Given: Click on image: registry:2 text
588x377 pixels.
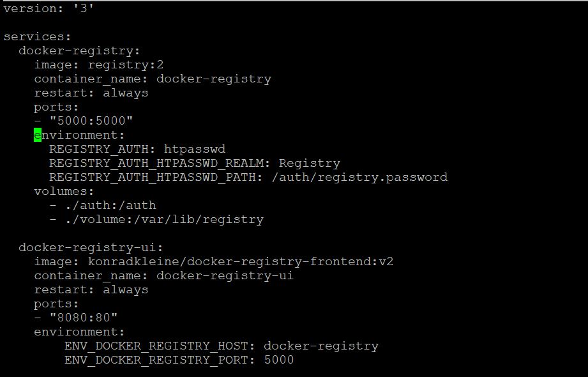Looking at the screenshot, I should (x=98, y=65).
